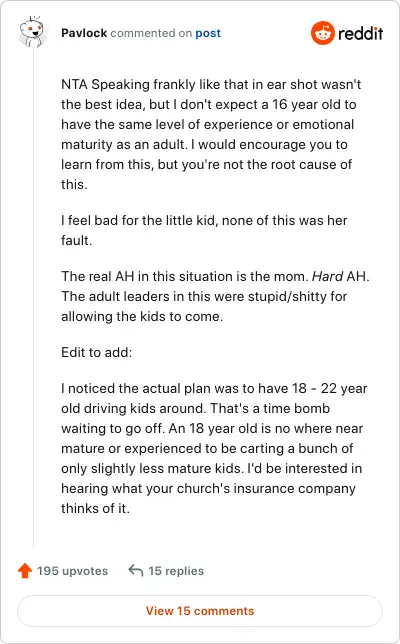The width and height of the screenshot is (400, 644).
Task: Click the 'Edit to add:' line
Action: tap(97, 352)
